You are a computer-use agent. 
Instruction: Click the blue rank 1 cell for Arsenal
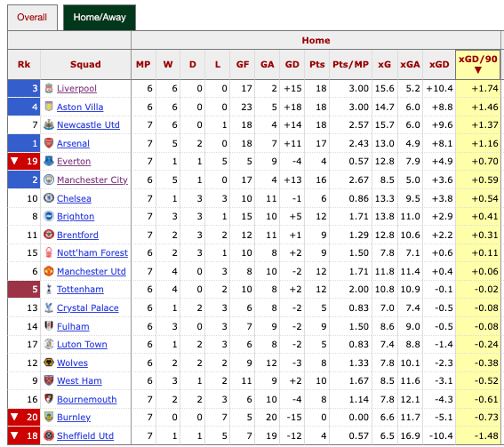coord(24,143)
